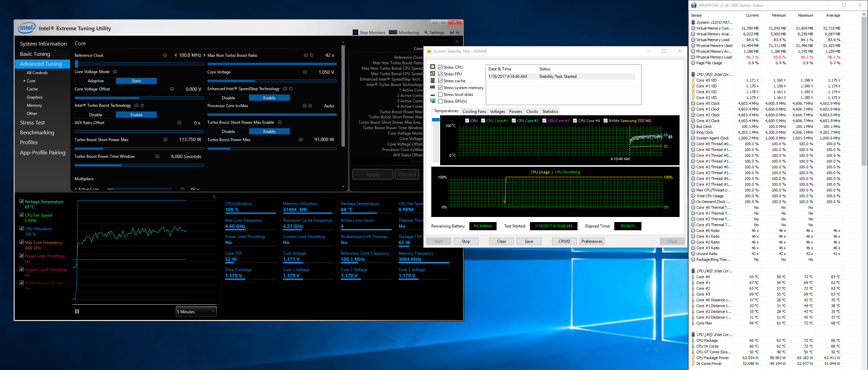
Task: Enable the Stress GPU(s) checkbox
Action: click(x=440, y=101)
